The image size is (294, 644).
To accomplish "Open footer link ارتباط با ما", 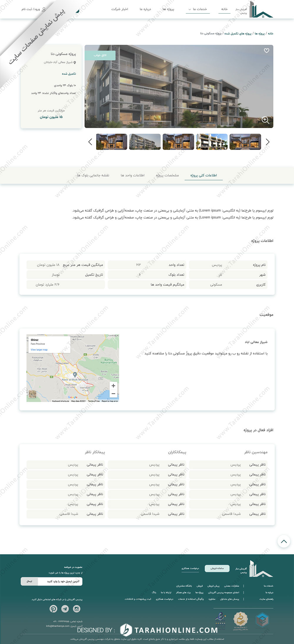I will click(x=166, y=592).
